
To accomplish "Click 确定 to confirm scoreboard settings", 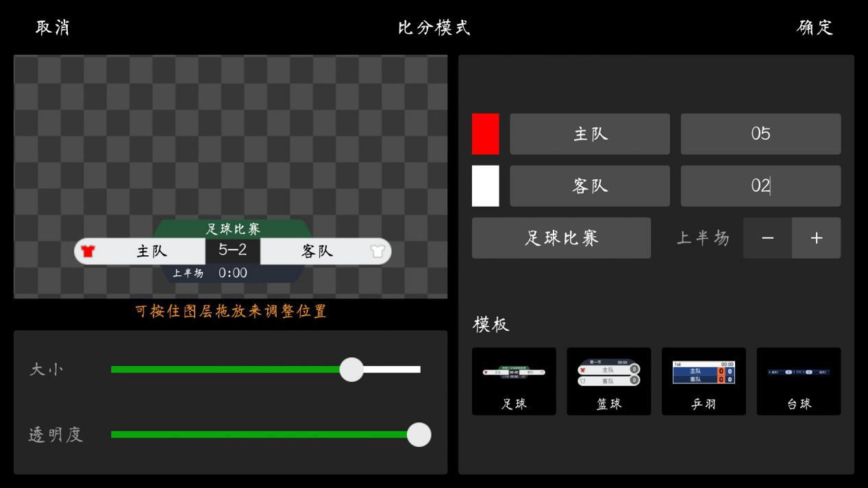I will [815, 29].
